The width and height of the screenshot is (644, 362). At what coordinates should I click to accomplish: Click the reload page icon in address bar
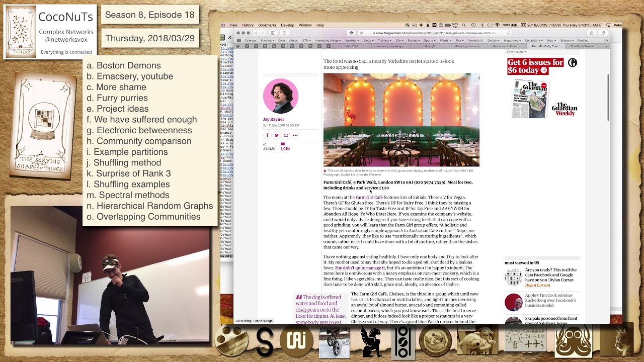(509, 33)
